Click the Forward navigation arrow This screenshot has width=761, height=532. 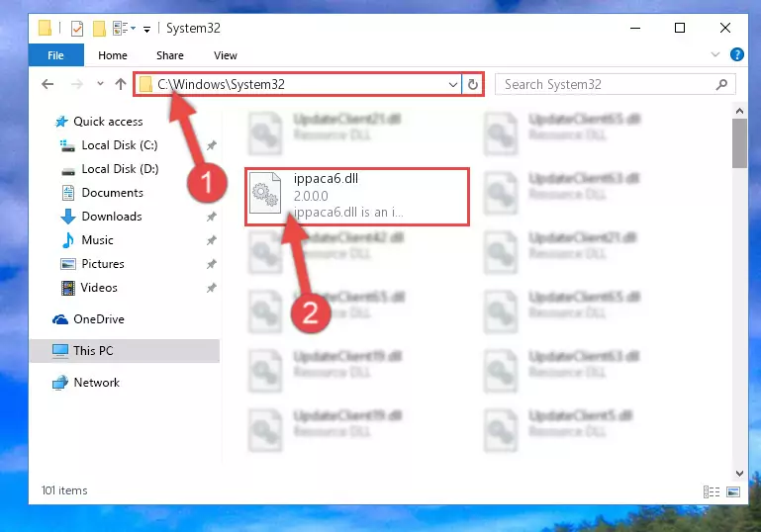click(76, 84)
